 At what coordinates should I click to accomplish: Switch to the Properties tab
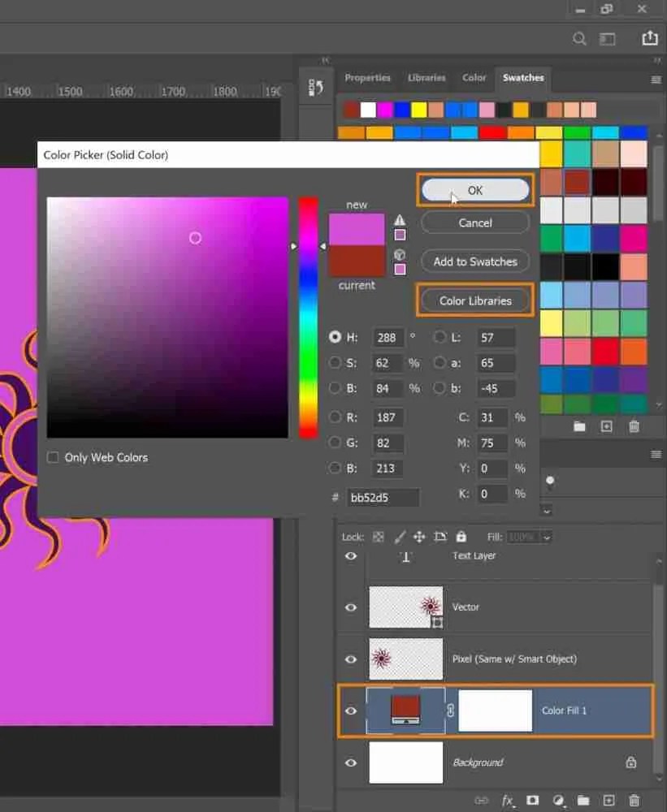(367, 77)
